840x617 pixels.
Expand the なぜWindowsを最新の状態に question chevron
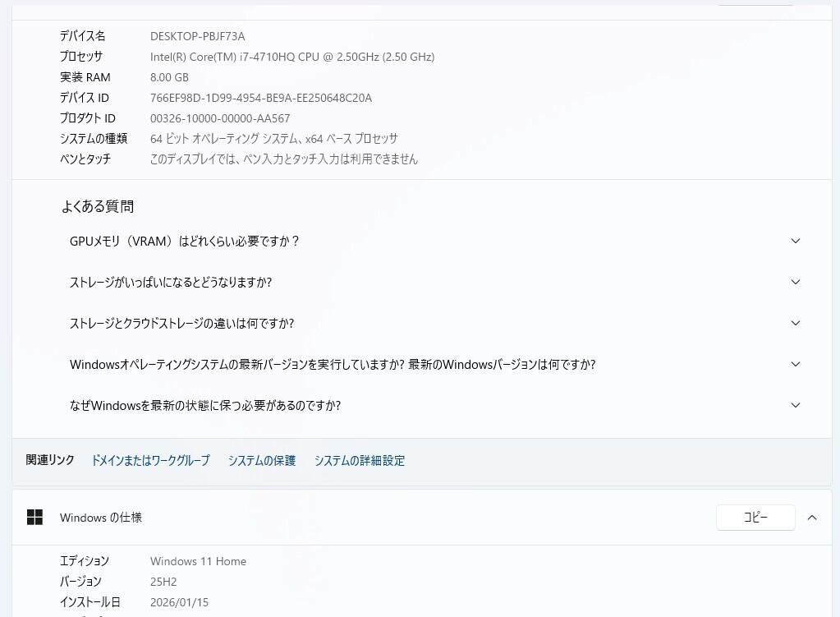click(x=796, y=405)
